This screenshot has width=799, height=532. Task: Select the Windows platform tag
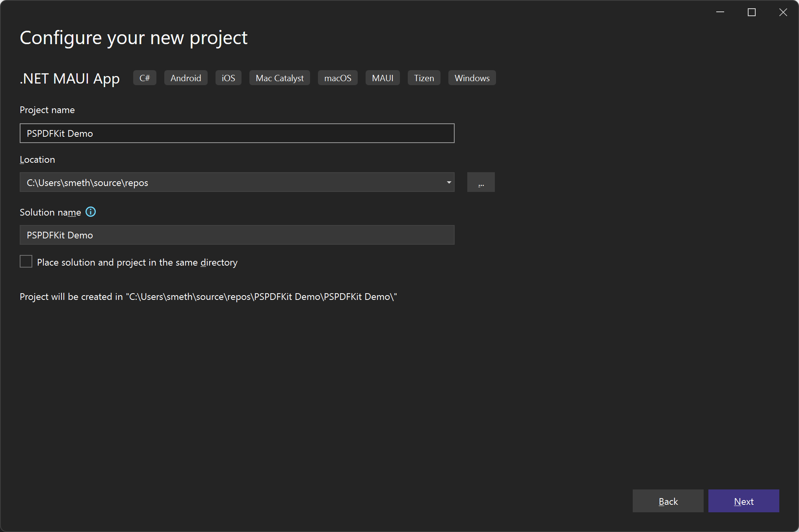pyautogui.click(x=472, y=78)
